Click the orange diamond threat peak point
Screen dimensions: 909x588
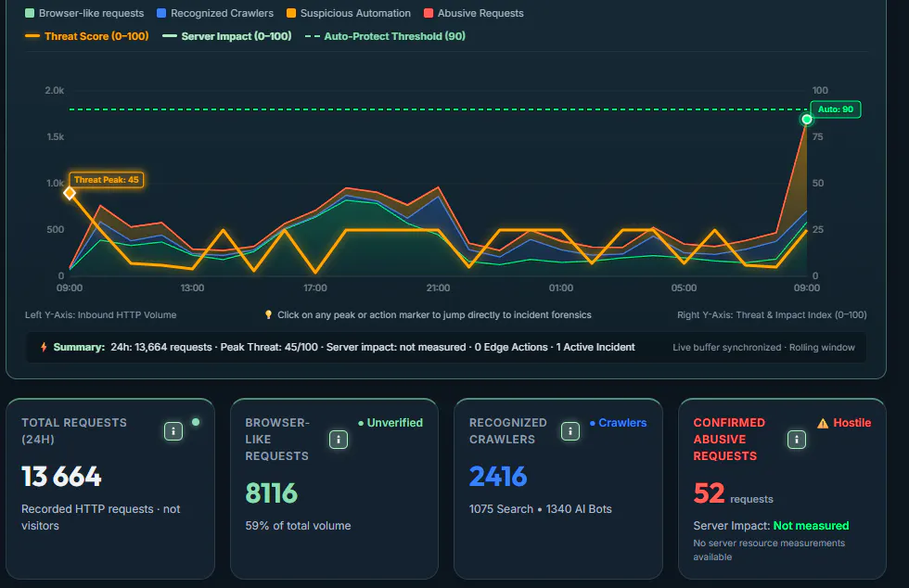pos(70,193)
